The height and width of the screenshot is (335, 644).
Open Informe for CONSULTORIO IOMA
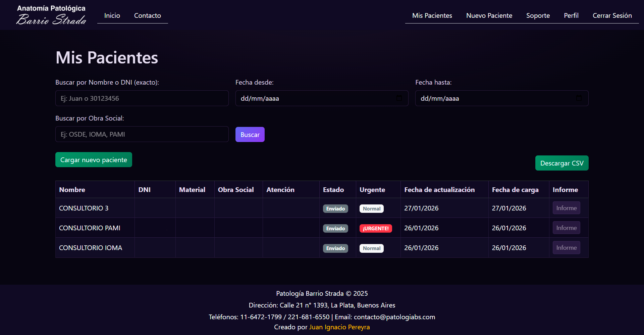point(566,248)
